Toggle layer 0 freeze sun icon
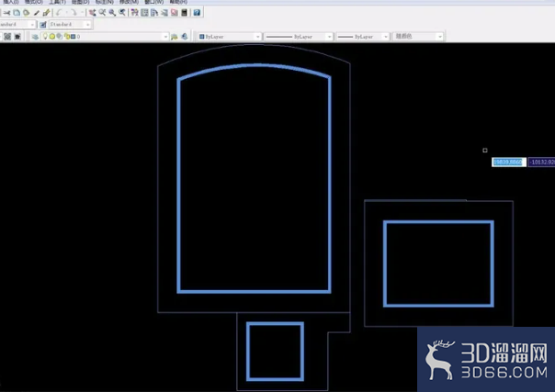 point(52,37)
